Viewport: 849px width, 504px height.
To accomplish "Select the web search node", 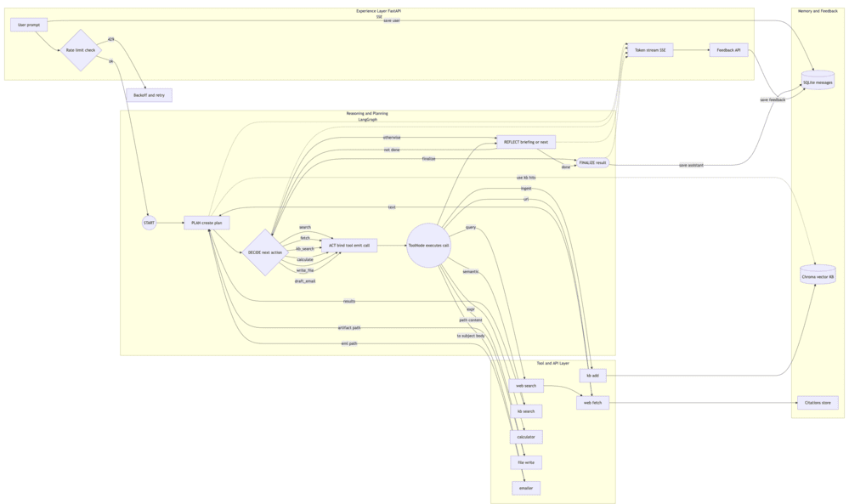I will [x=525, y=384].
